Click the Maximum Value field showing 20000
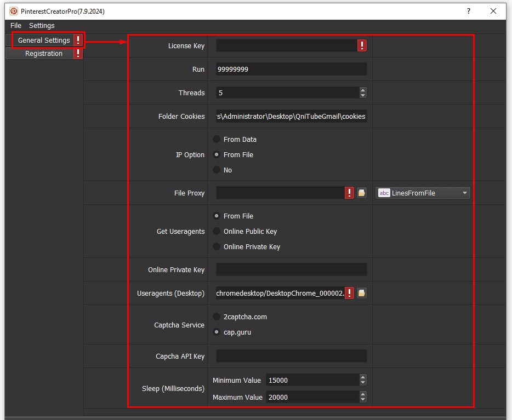This screenshot has width=512, height=420. (x=312, y=397)
